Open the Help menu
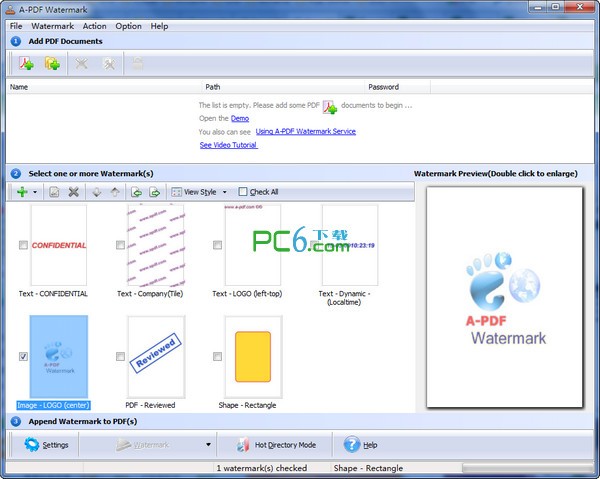Screen dimensions: 600x479 (159, 26)
